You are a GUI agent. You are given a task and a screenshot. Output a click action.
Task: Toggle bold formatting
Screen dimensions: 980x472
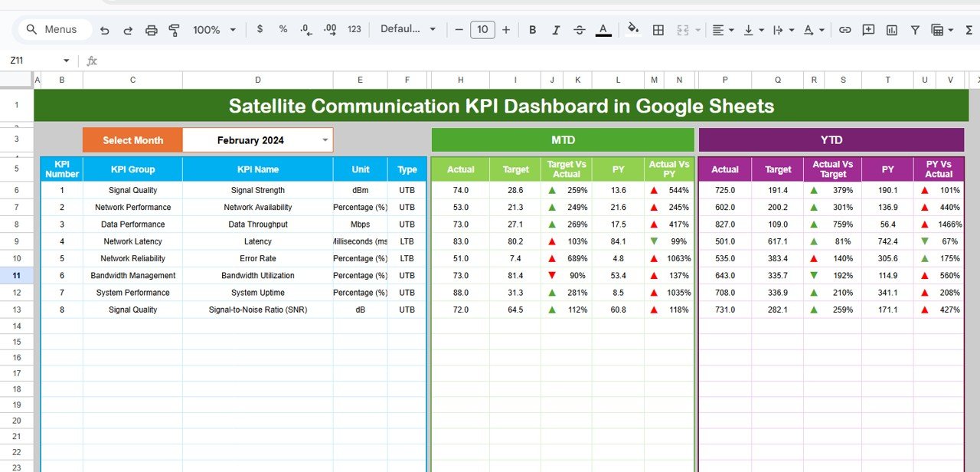(532, 29)
